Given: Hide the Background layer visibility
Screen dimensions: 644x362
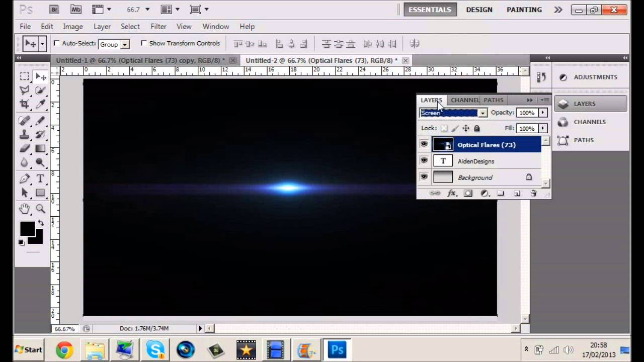Looking at the screenshot, I should (424, 177).
